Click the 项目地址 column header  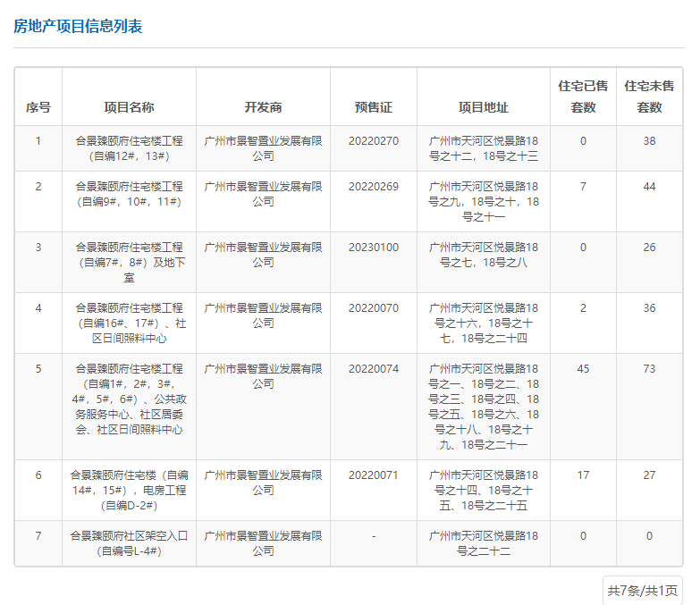(x=484, y=107)
